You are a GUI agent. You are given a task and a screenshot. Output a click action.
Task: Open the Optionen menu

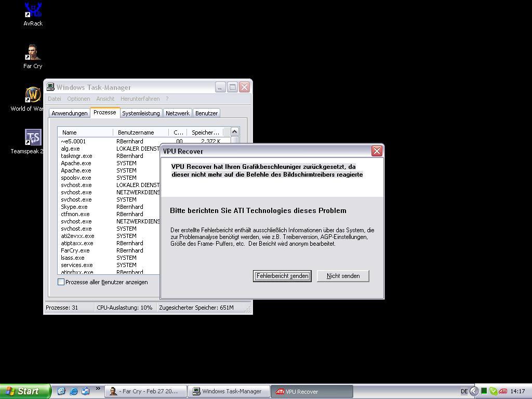tap(78, 99)
